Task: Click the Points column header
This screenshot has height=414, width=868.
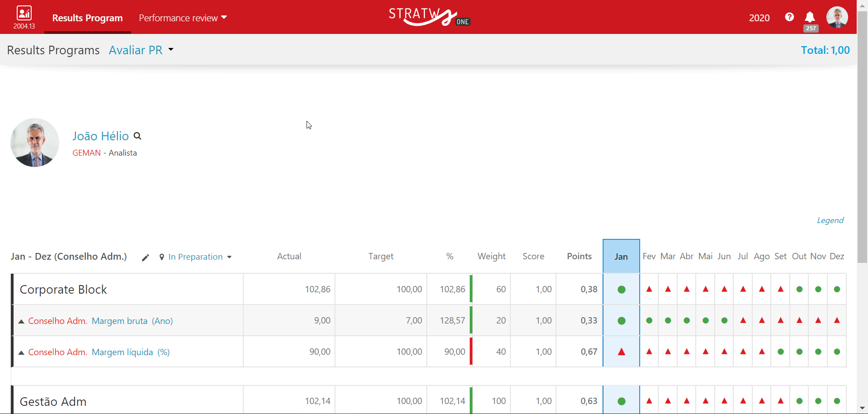Action: tap(579, 257)
